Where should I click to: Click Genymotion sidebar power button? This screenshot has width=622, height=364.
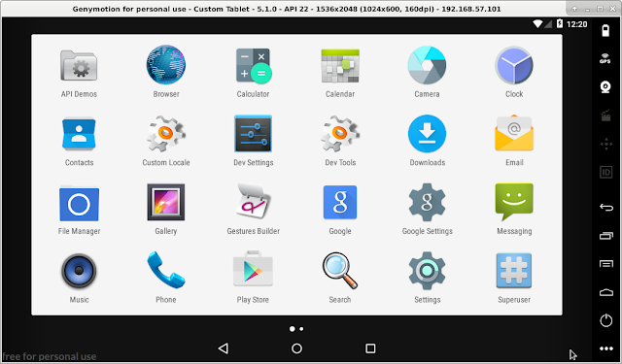606,320
